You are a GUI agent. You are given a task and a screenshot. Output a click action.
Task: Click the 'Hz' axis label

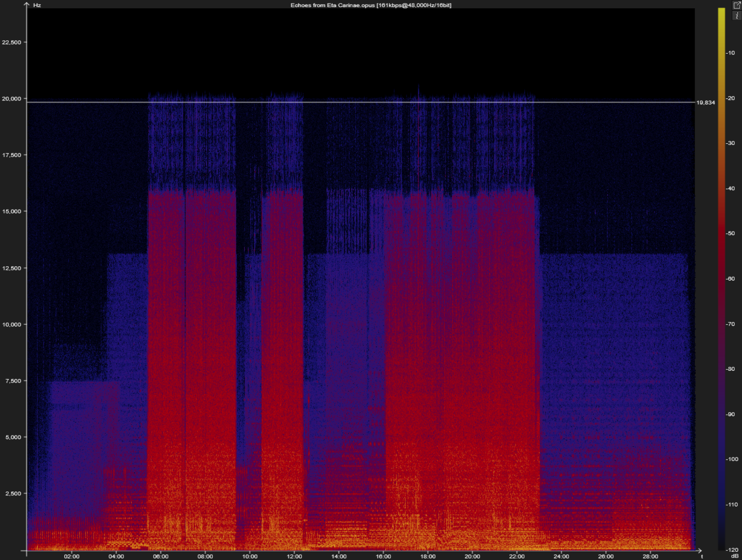(x=37, y=5)
